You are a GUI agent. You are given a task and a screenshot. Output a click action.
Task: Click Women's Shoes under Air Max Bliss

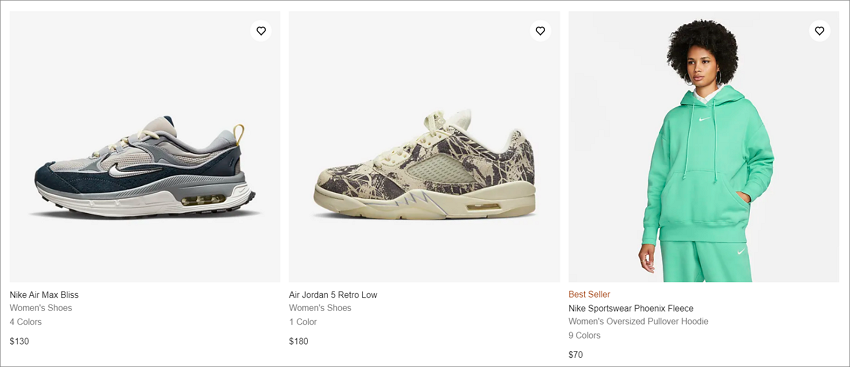pos(41,308)
